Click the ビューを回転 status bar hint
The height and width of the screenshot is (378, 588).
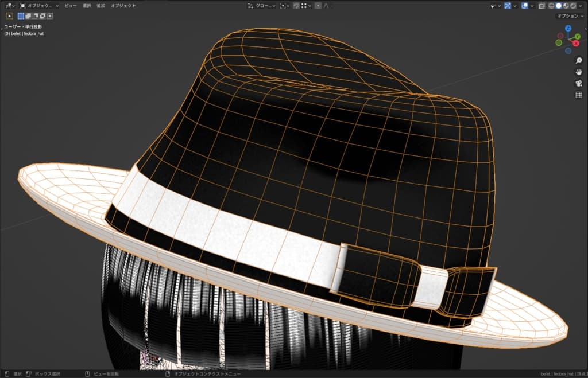coord(106,374)
